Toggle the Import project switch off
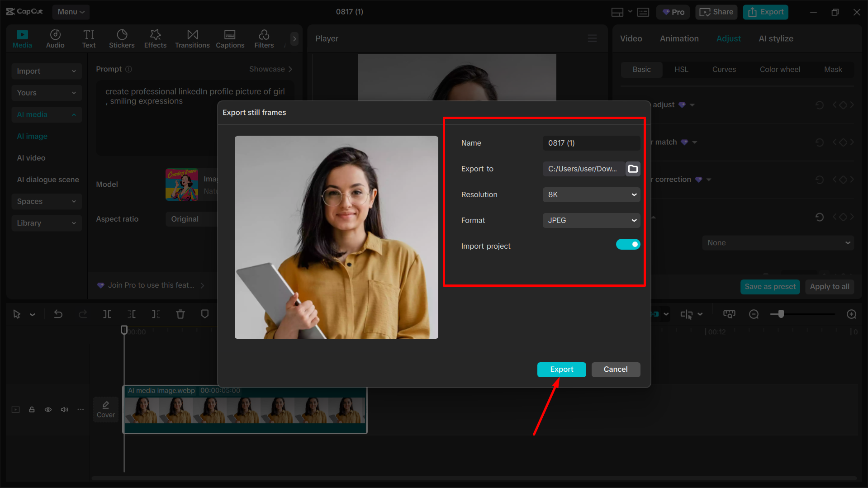 (x=628, y=244)
